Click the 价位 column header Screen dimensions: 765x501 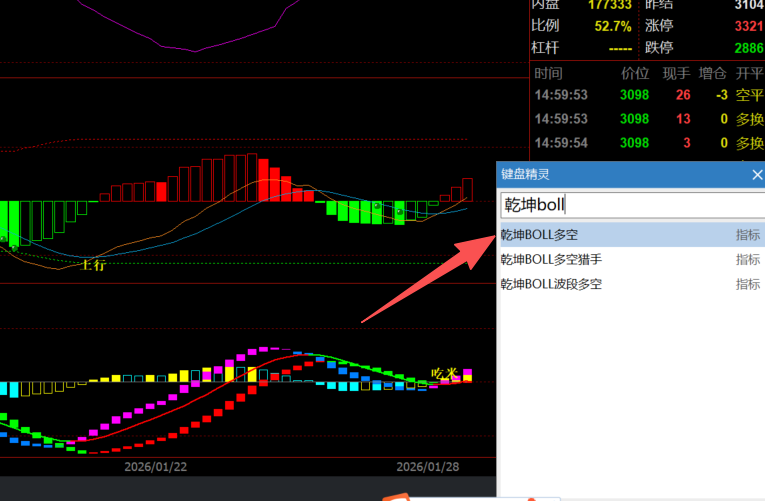[634, 73]
